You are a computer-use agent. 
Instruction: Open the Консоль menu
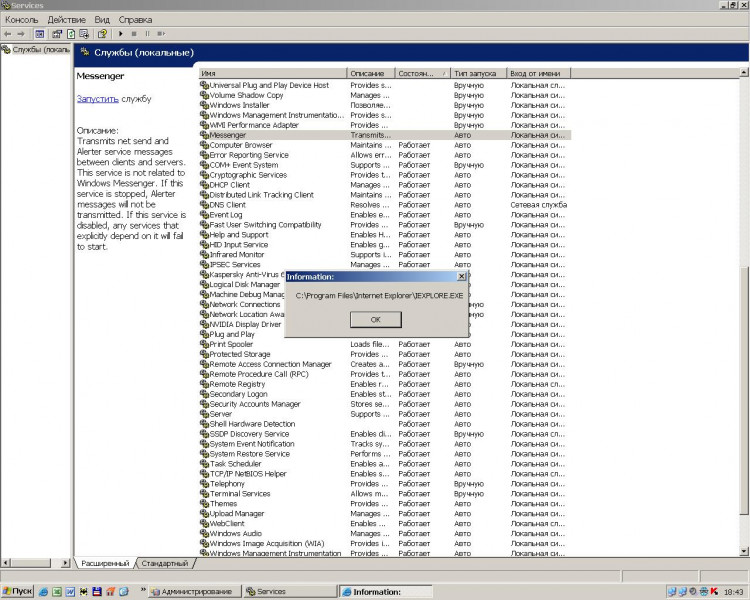coord(21,19)
